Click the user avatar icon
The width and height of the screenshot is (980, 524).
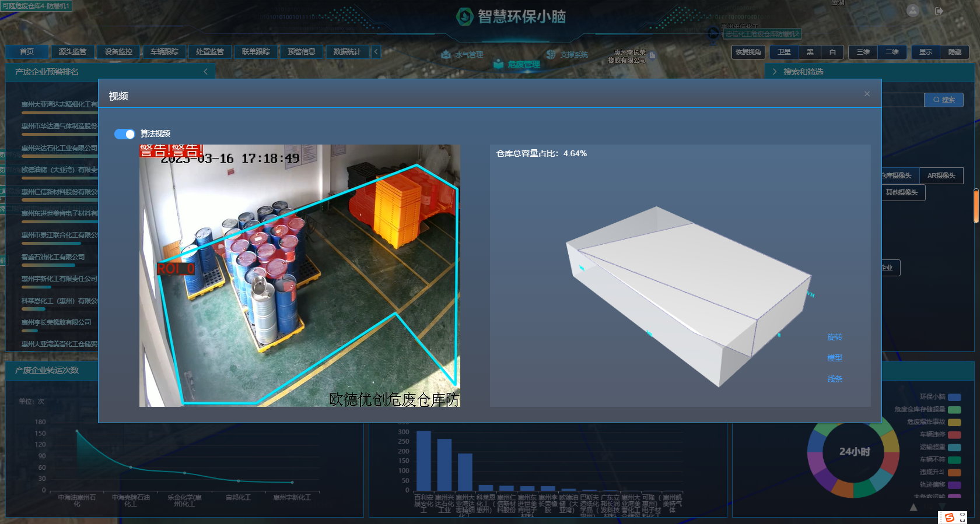click(x=913, y=10)
